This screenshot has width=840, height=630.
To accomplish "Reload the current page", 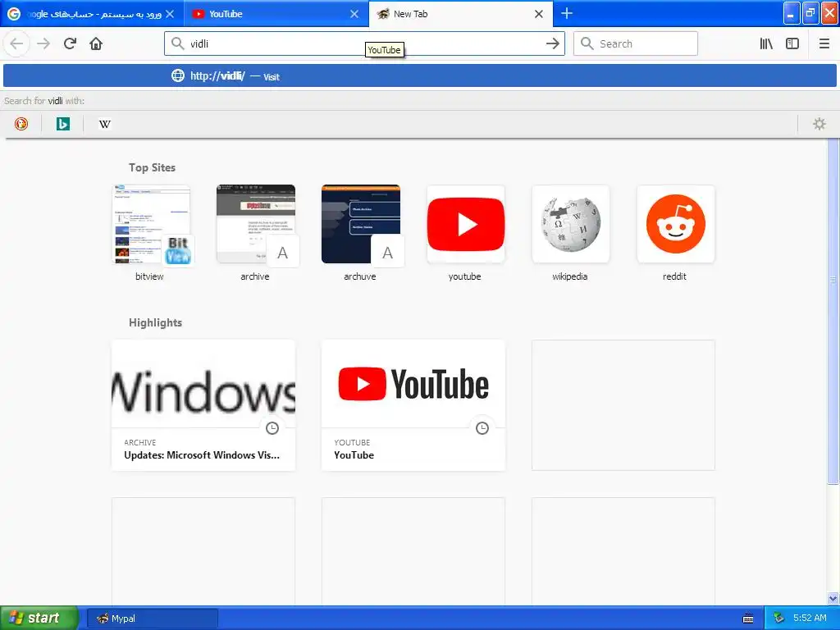I will pyautogui.click(x=70, y=43).
